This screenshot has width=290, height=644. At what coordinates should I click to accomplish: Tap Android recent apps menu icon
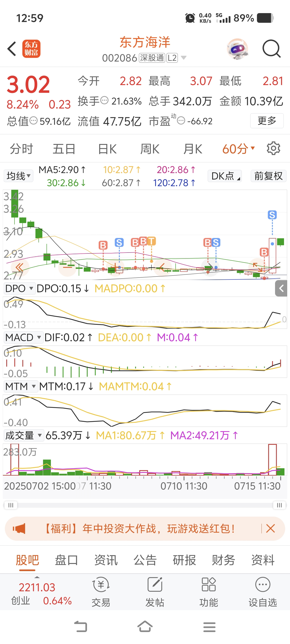click(209, 627)
